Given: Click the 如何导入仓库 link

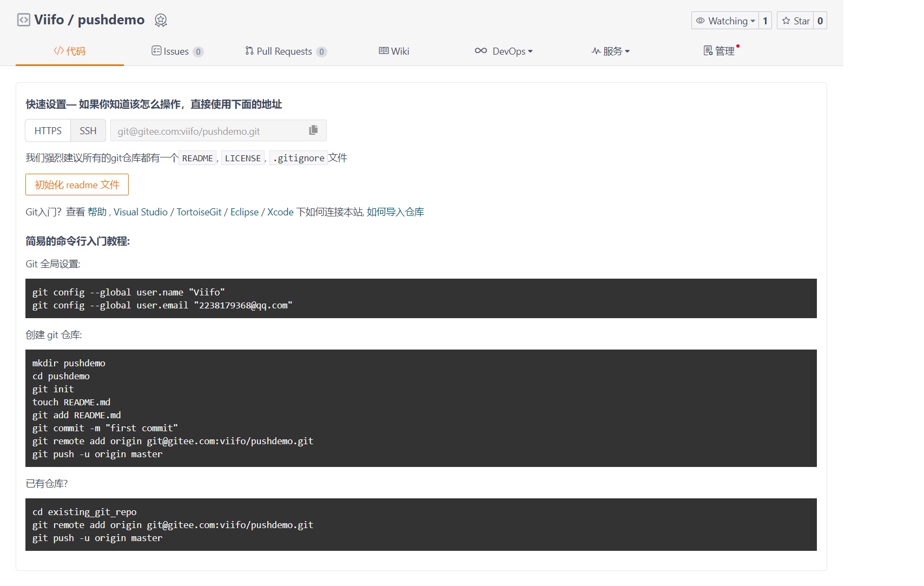Looking at the screenshot, I should 395,212.
